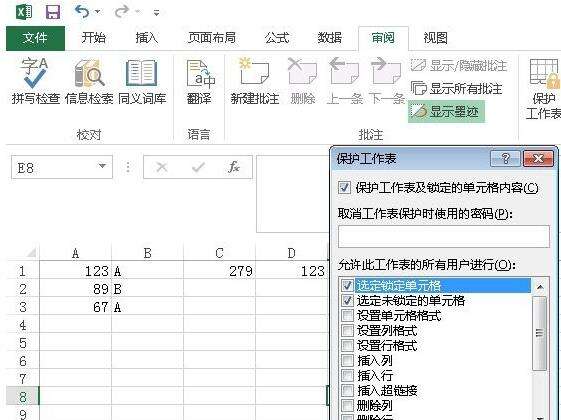561x420 pixels.
Task: Click 显示所有批注 to show all comments
Action: [457, 88]
